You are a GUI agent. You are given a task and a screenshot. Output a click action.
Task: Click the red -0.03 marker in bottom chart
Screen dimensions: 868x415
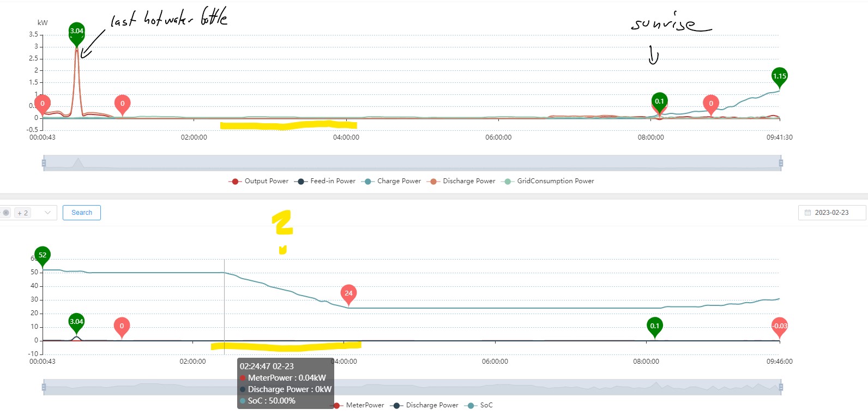coord(780,326)
